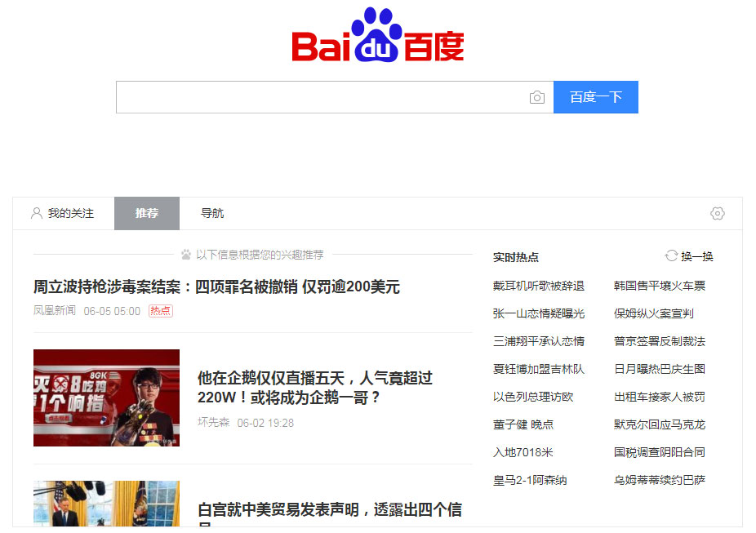756x533 pixels.
Task: Click the refresh arrows next to 换一换
Action: pos(672,255)
